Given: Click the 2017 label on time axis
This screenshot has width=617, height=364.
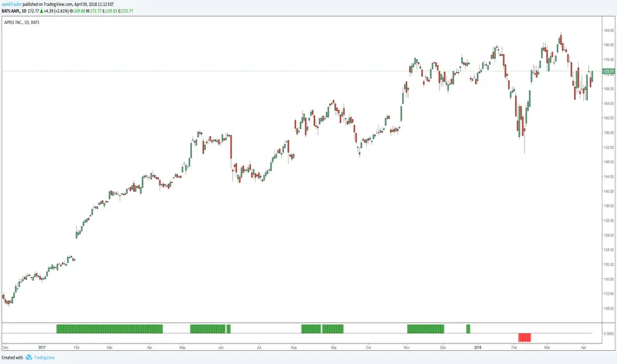Looking at the screenshot, I should click(42, 346).
